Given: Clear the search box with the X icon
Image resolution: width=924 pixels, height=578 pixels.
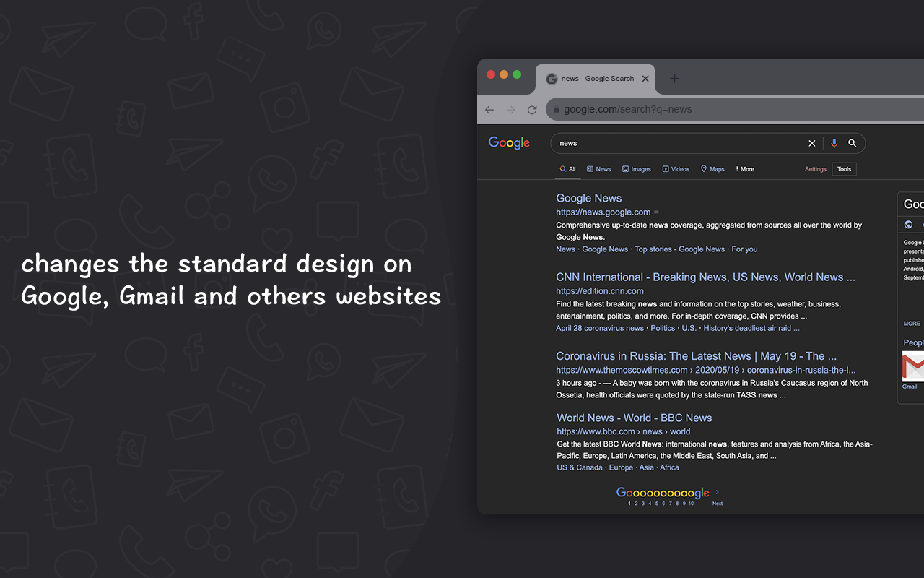Looking at the screenshot, I should [x=812, y=143].
